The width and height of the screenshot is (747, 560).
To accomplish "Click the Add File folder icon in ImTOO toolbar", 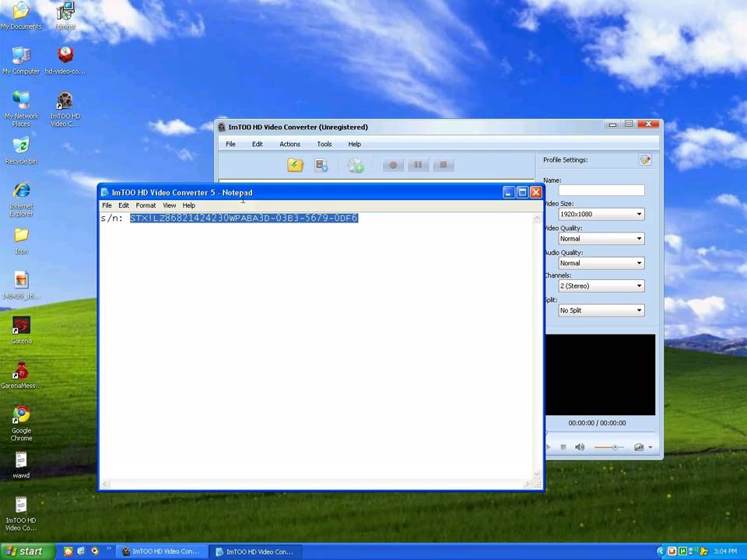I will pyautogui.click(x=296, y=165).
